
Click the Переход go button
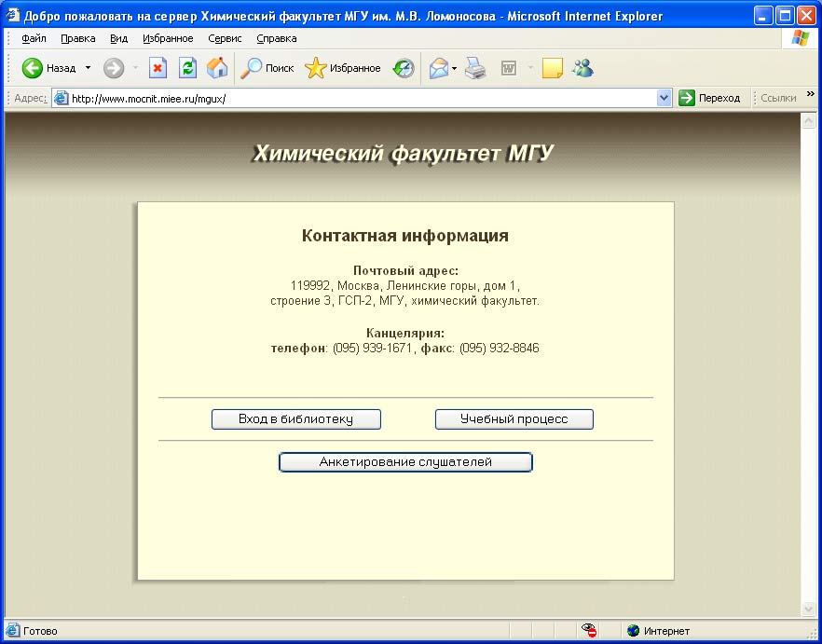click(x=709, y=98)
